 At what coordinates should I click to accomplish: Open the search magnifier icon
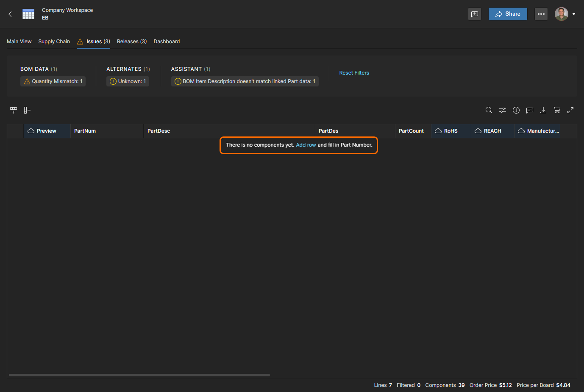point(489,110)
